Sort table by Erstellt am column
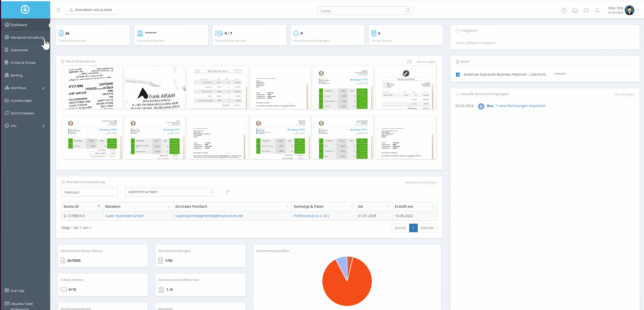This screenshot has width=644, height=310. click(x=415, y=206)
